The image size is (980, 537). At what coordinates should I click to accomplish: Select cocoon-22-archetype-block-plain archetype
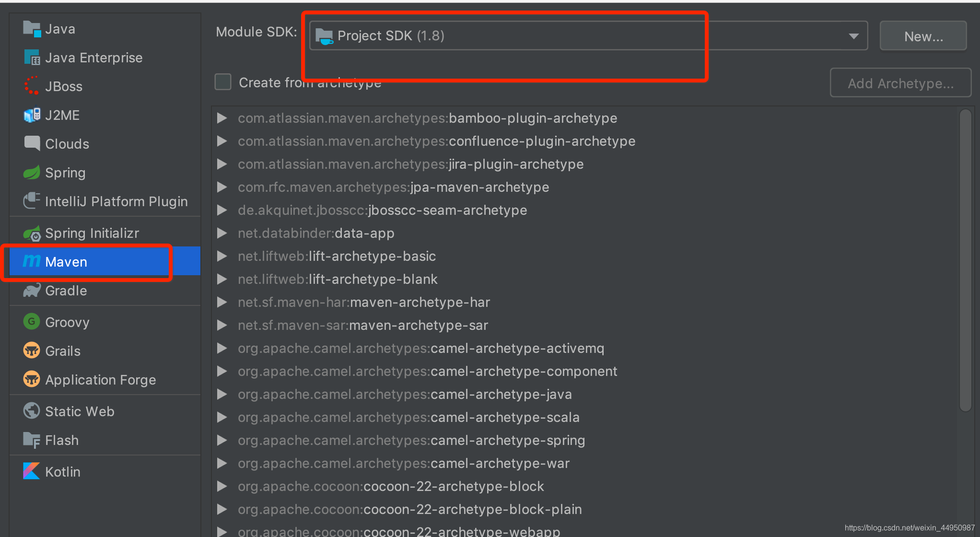point(584,509)
